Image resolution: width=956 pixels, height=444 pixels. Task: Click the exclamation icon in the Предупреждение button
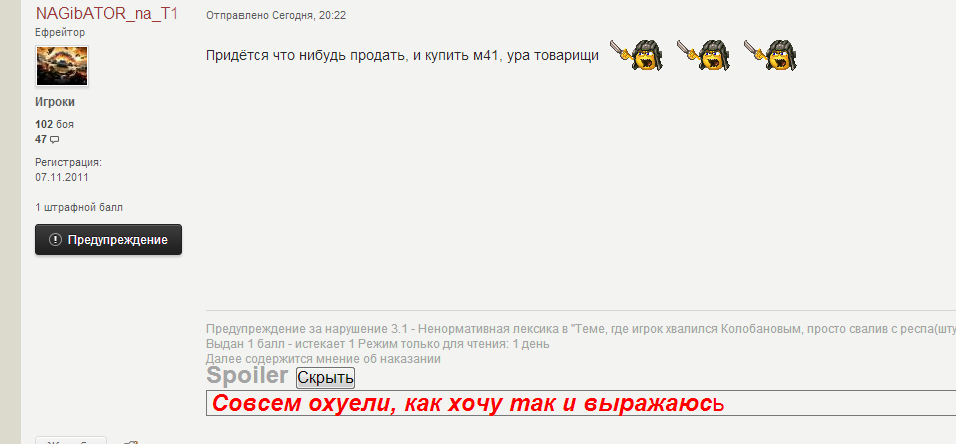point(55,240)
